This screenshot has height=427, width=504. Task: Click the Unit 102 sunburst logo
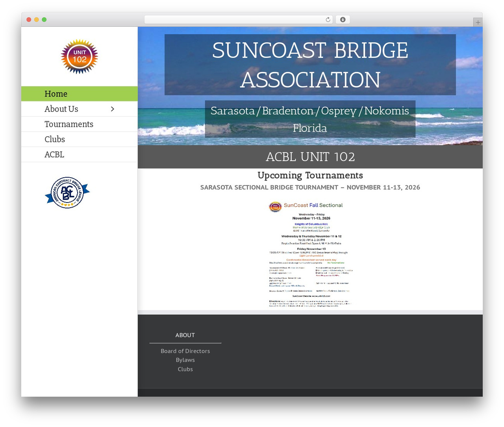[79, 56]
